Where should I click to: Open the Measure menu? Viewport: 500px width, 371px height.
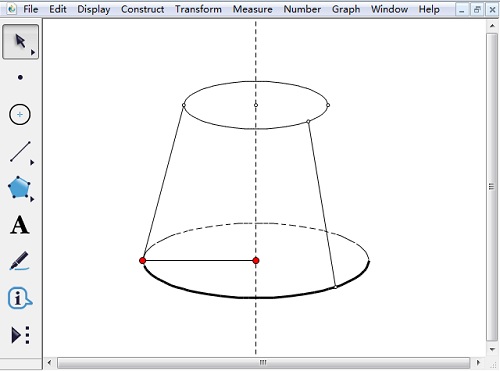coord(252,9)
